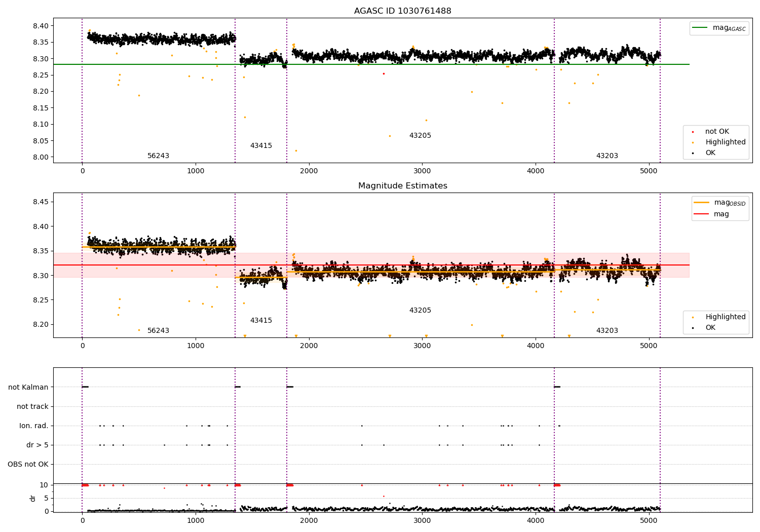Click the orange mag OBSID segment above label 56243

[158, 247]
